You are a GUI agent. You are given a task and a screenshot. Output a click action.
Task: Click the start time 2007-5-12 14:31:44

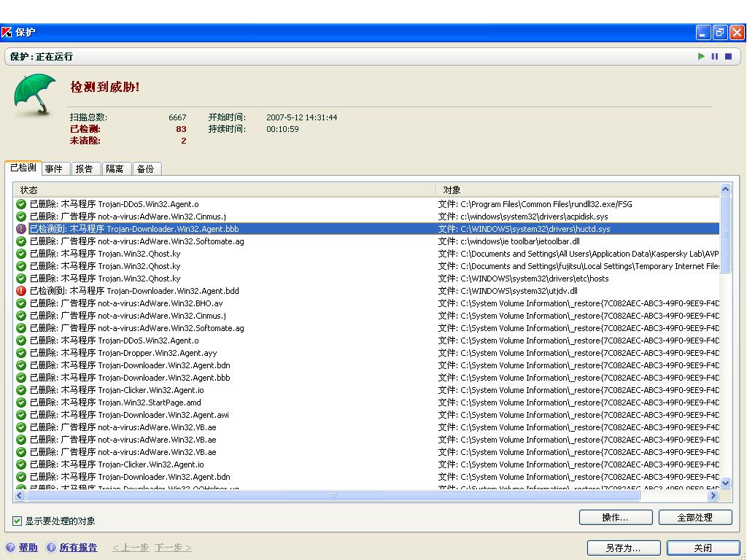[x=301, y=117]
